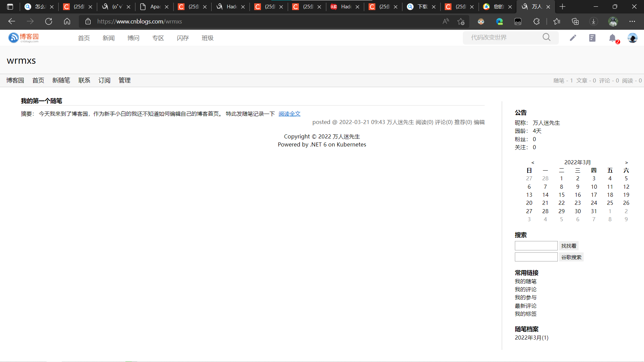Open the 2022年3月(1) archive link
The width and height of the screenshot is (644, 362).
pos(532,338)
